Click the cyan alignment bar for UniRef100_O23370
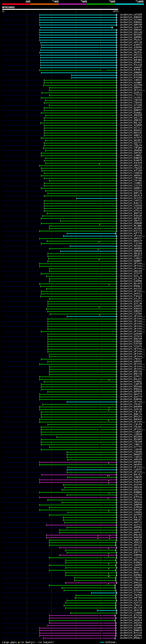This screenshot has width=146, height=644. pyautogui.click(x=97, y=198)
